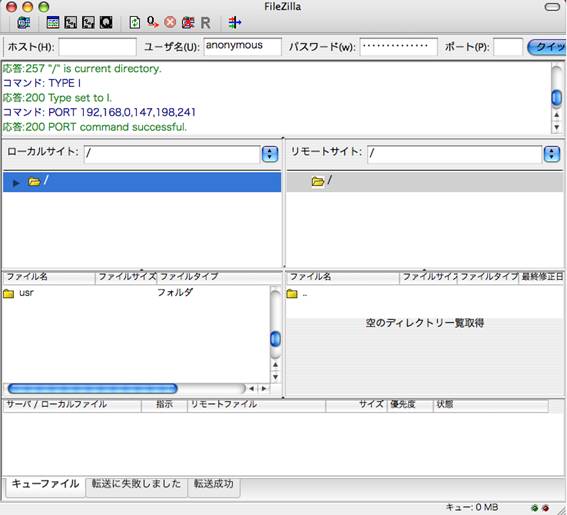The width and height of the screenshot is (567, 515).
Task: Focus the port input field
Action: 508,47
